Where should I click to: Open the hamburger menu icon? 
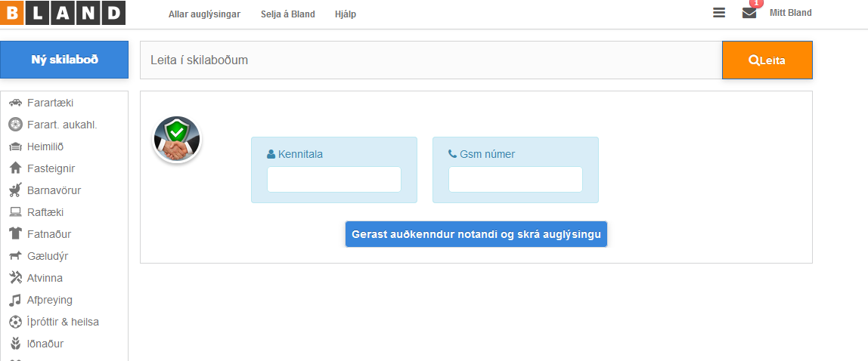coord(719,13)
